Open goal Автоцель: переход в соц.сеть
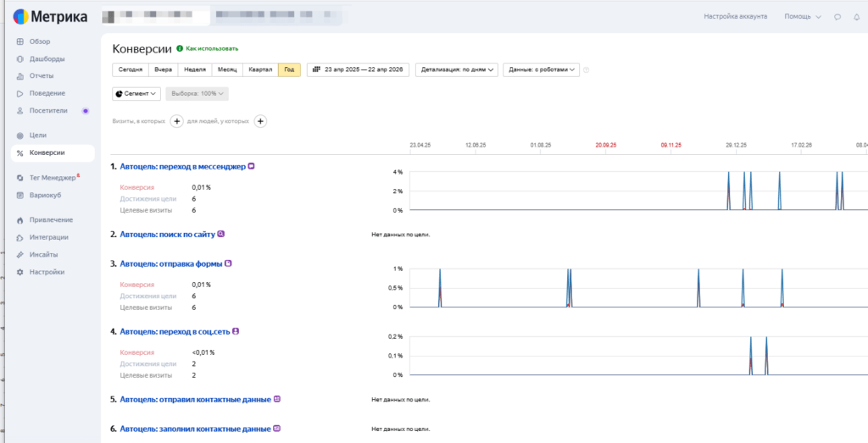868x443 pixels. pyautogui.click(x=175, y=332)
